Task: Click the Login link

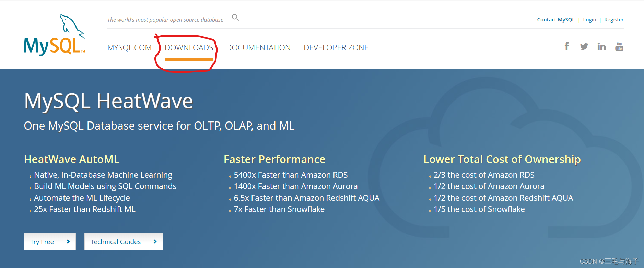Action: (589, 20)
